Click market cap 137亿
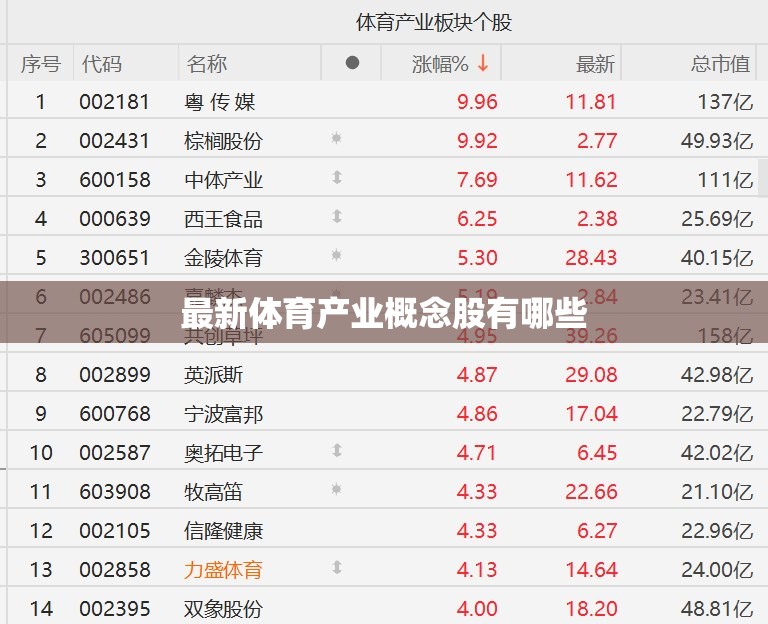 725,102
